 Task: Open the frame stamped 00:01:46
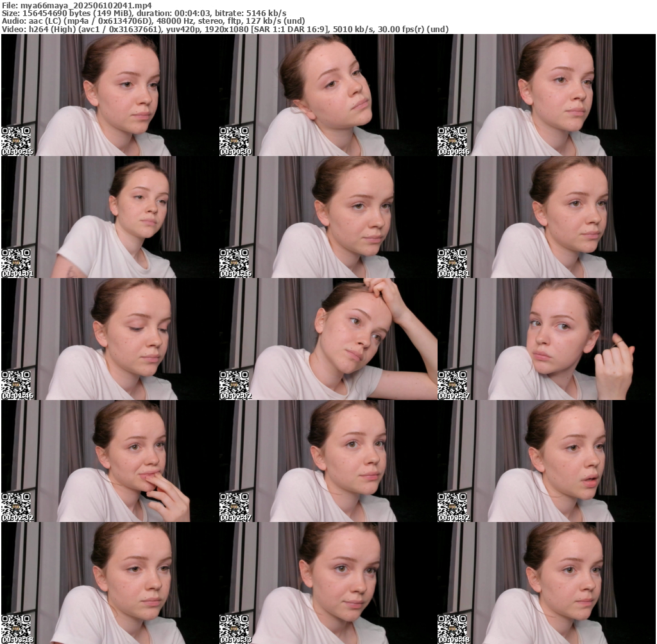(110, 339)
